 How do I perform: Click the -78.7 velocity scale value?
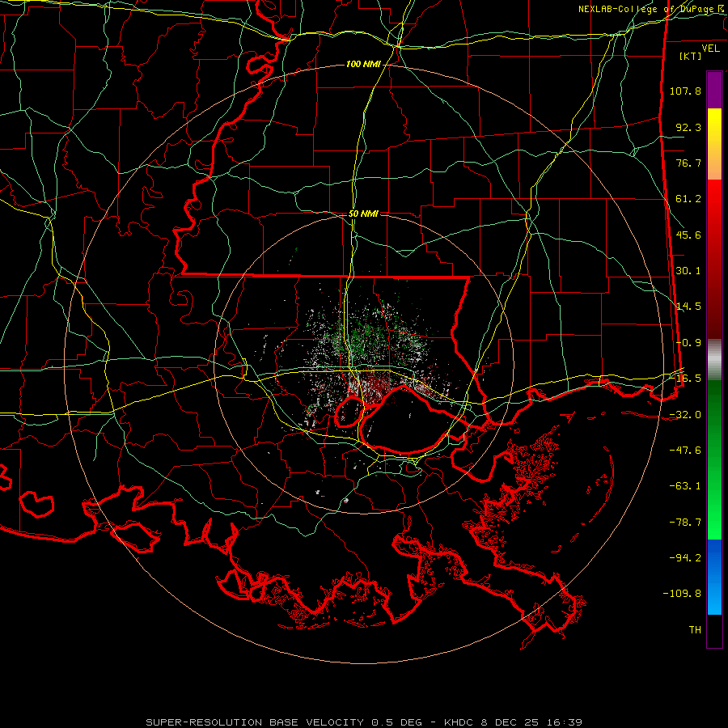[685, 523]
